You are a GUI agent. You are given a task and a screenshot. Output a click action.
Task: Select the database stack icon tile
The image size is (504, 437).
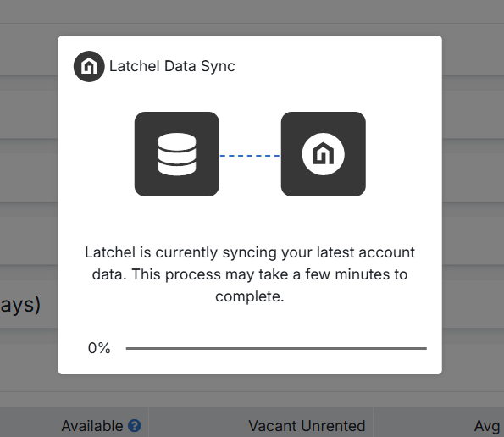(x=177, y=154)
